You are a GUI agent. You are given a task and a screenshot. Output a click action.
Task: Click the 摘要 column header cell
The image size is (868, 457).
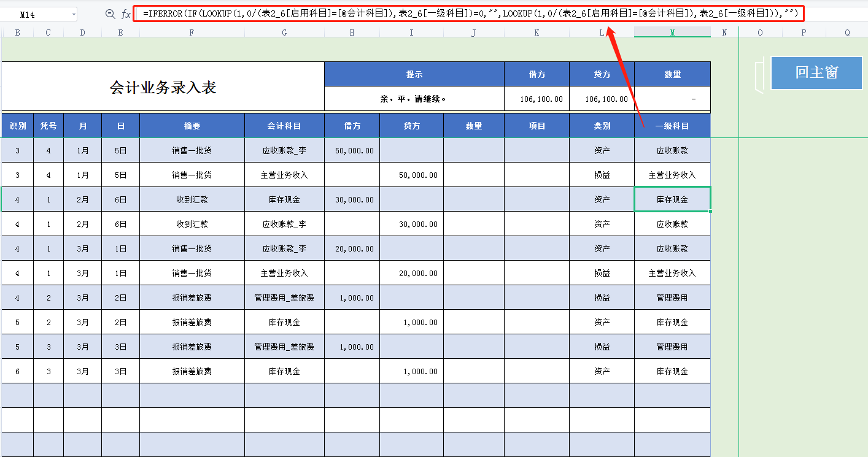click(x=192, y=125)
